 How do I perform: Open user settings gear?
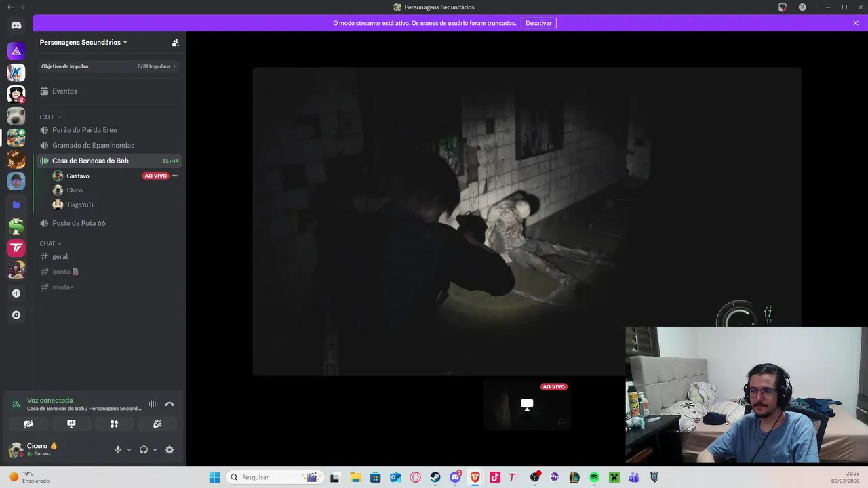(170, 449)
